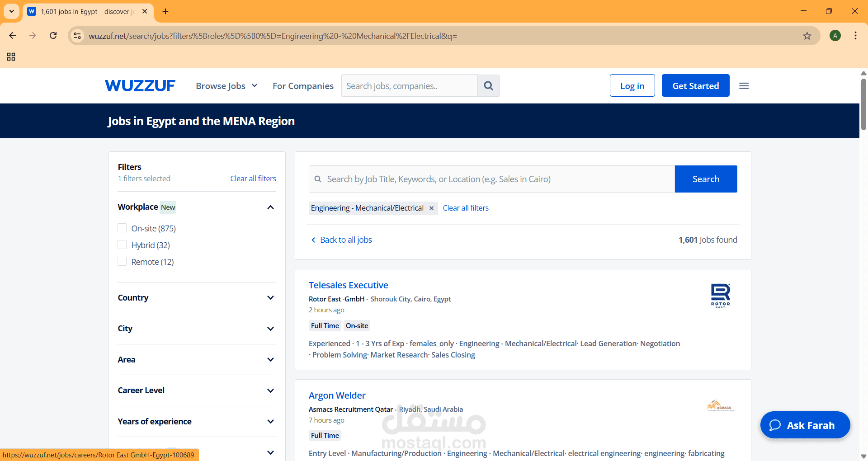The image size is (868, 461).
Task: Expand the Area filter
Action: coord(270,360)
